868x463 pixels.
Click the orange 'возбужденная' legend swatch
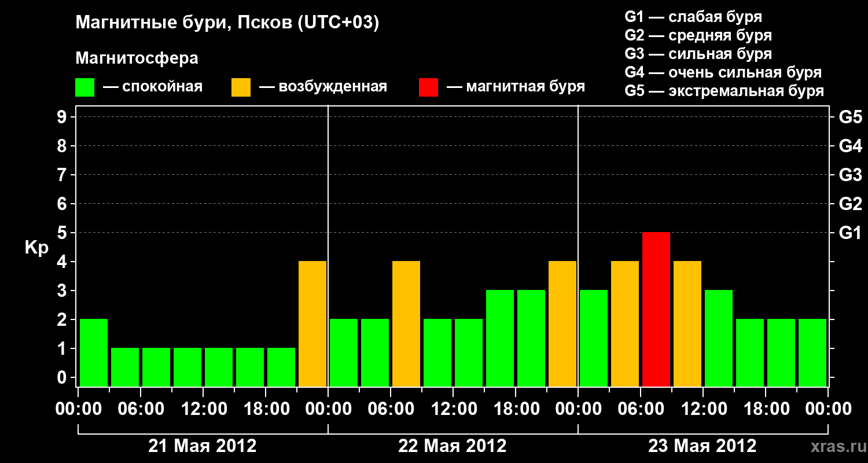241,87
